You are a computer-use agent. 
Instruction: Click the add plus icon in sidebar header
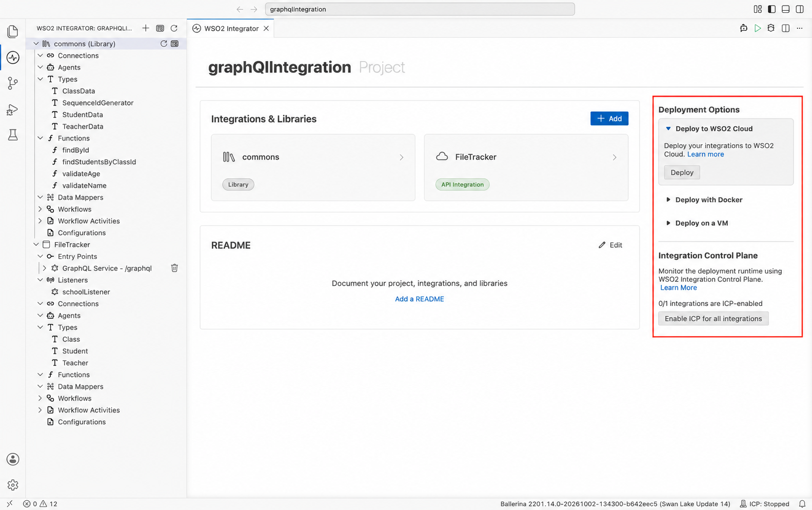click(146, 28)
